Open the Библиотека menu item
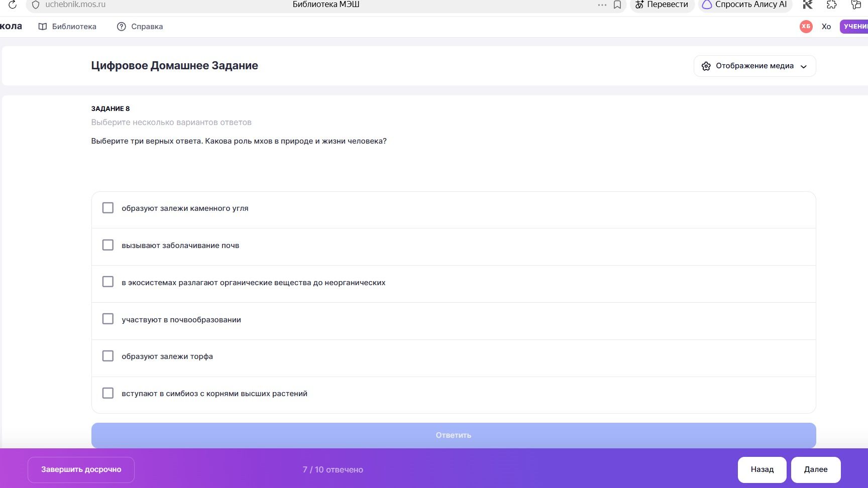 [67, 27]
